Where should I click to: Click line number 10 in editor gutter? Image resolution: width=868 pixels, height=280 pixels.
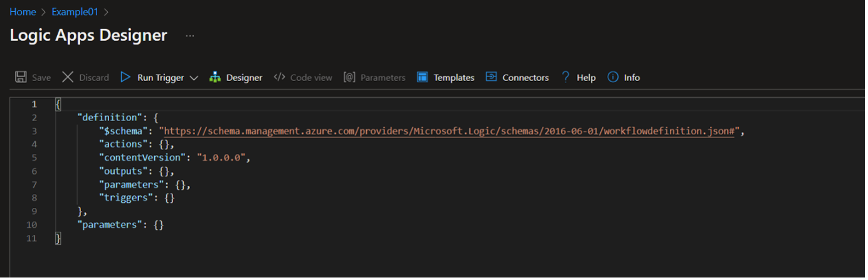[32, 225]
